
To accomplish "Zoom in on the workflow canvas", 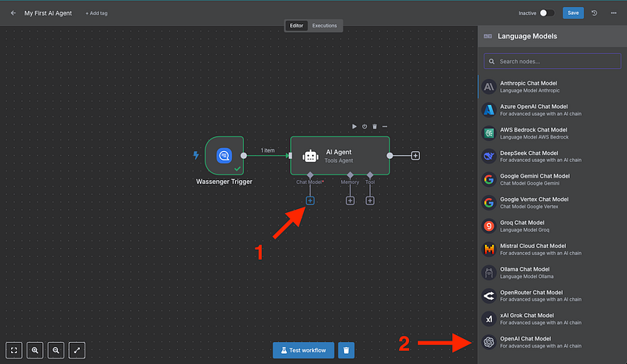I will tap(35, 350).
